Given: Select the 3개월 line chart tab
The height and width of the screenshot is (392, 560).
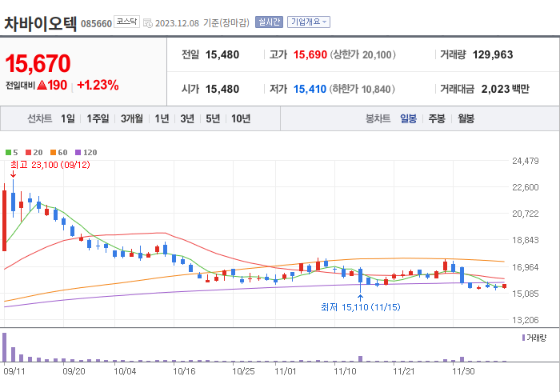Looking at the screenshot, I should pyautogui.click(x=132, y=118).
